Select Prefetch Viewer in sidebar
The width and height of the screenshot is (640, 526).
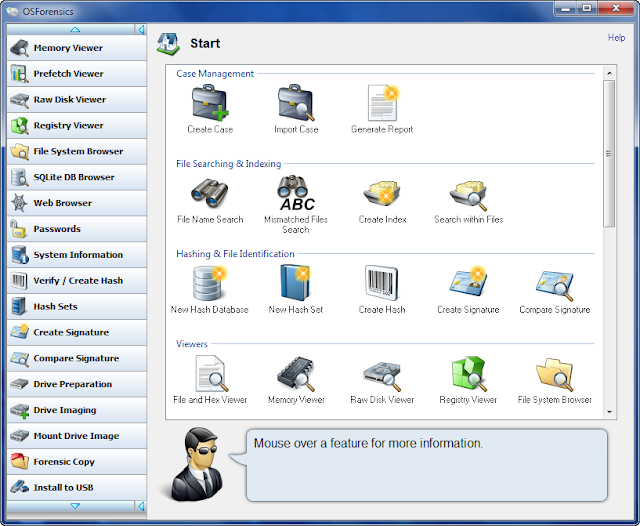click(x=77, y=73)
